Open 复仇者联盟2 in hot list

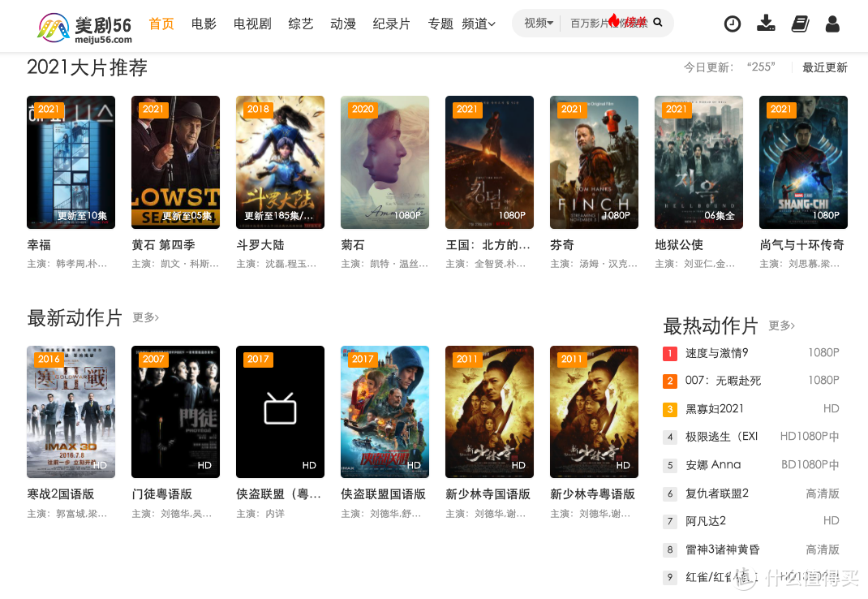pyautogui.click(x=717, y=493)
